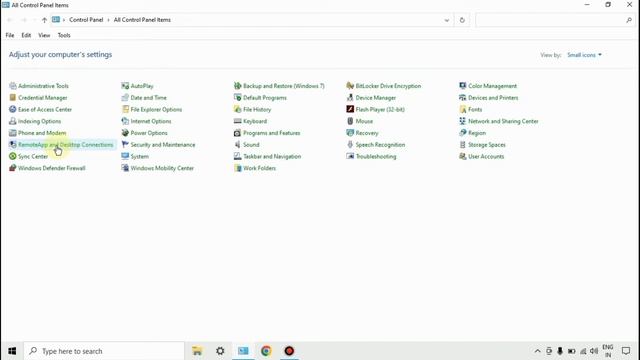Click the Work Folders link
Screen dimensions: 640x360
[x=260, y=168]
